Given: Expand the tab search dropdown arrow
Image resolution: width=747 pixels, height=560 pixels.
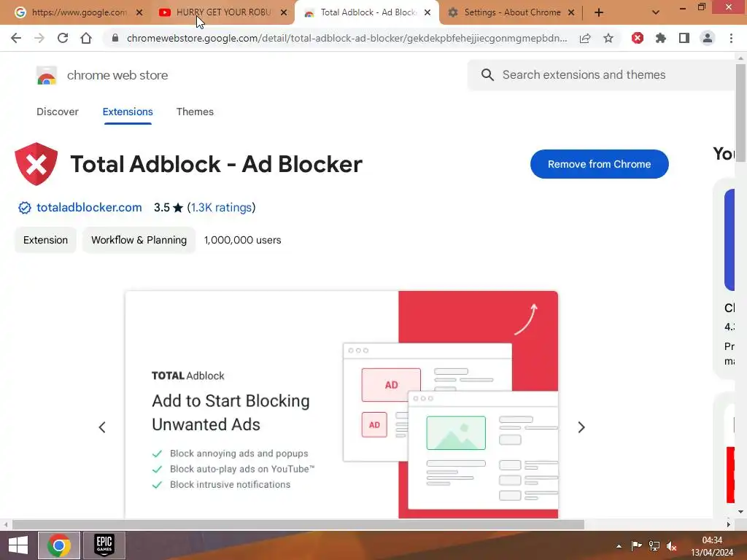Looking at the screenshot, I should coord(656,12).
